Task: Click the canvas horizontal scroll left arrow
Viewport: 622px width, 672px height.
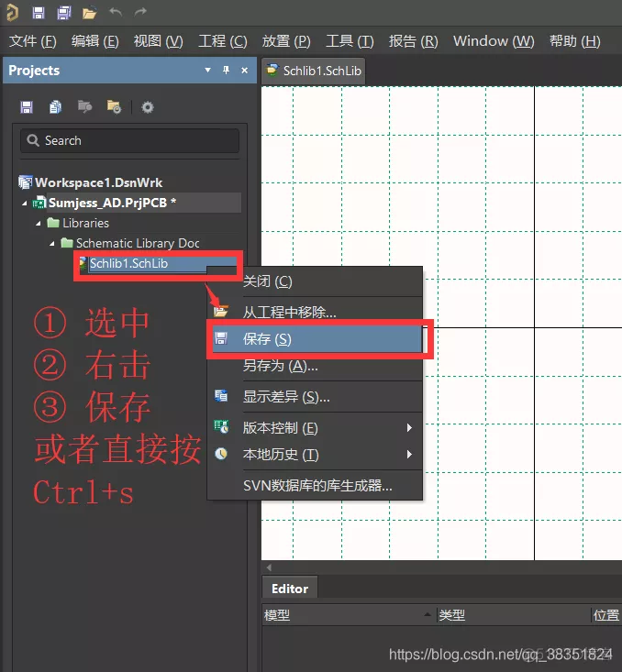Action: (269, 567)
